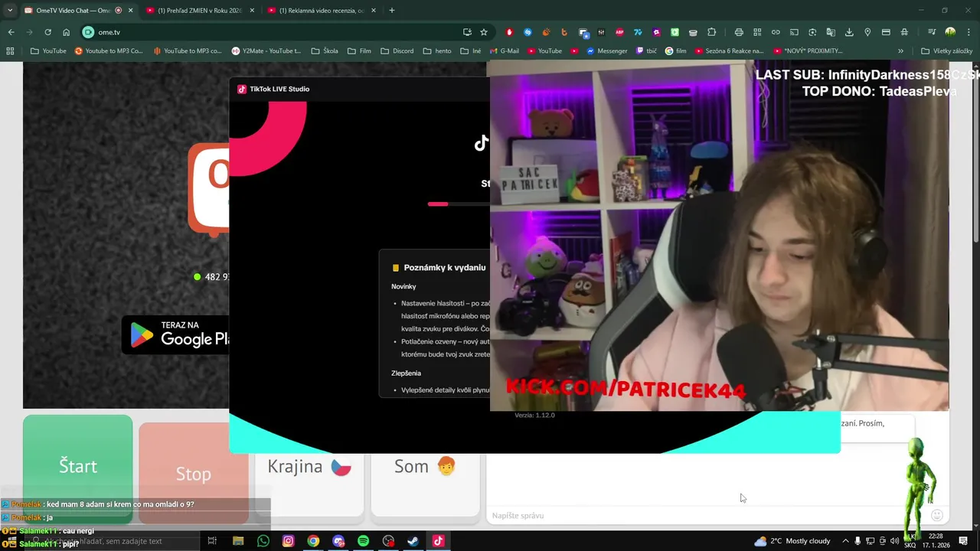
Task: Open the Extensions puzzle-piece menu
Action: pos(712,32)
